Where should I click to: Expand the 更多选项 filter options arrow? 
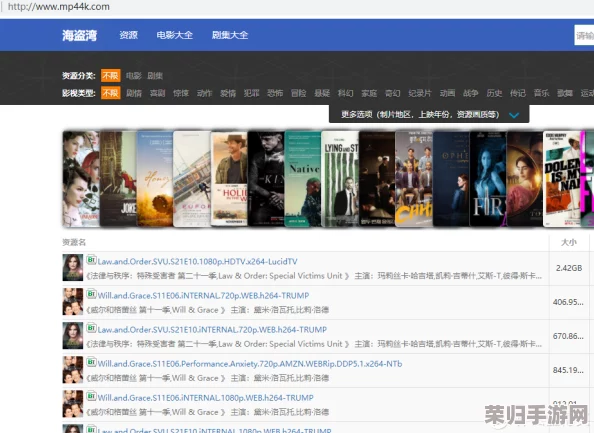[514, 115]
